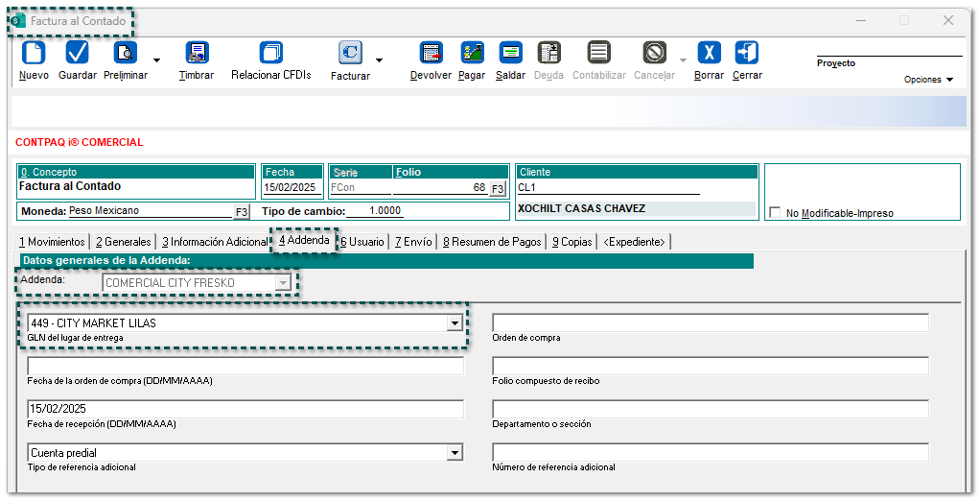Click the Orden de compra field
This screenshot has height=501, width=980.
click(x=710, y=323)
